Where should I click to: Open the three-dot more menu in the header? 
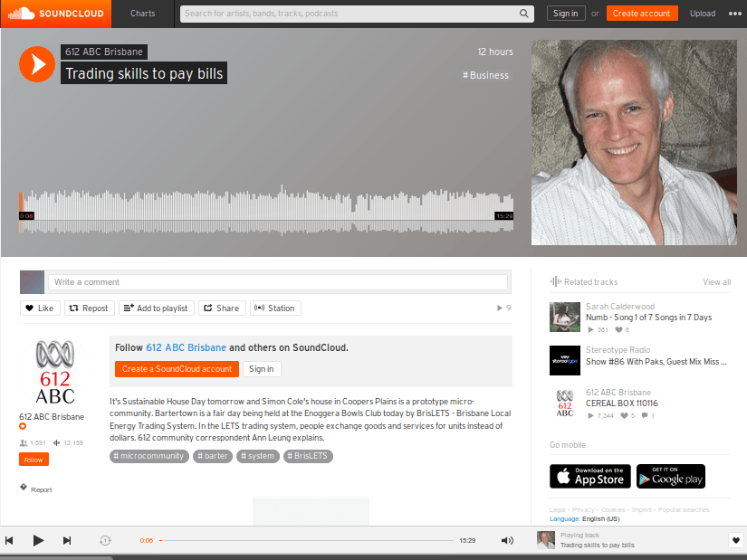(x=734, y=14)
